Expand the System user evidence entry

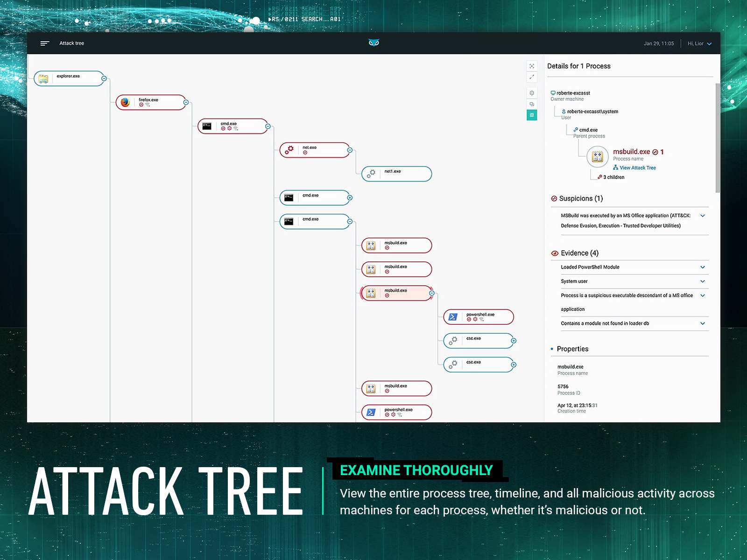point(703,281)
